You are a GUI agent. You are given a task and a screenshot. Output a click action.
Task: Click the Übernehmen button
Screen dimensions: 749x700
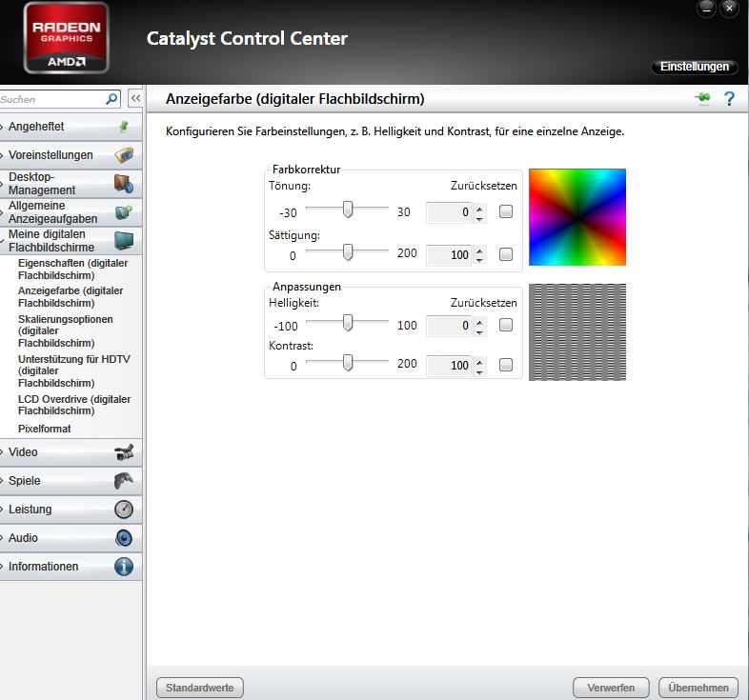click(698, 688)
